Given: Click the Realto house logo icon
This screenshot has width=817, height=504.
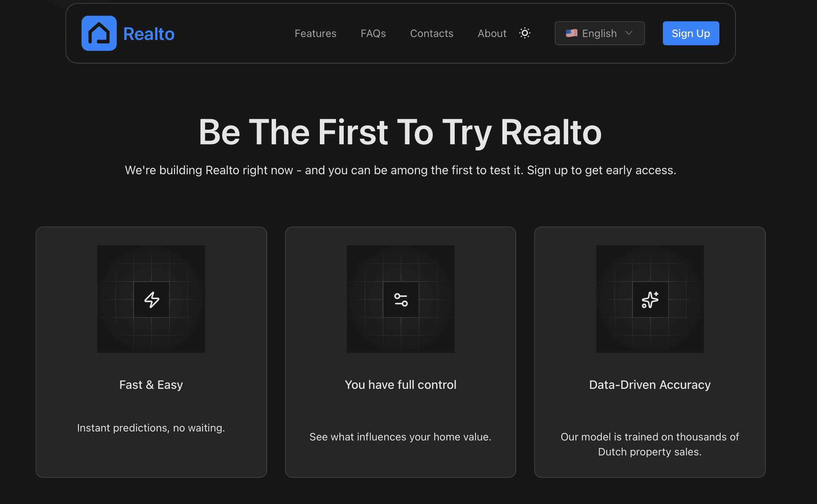Looking at the screenshot, I should click(x=99, y=33).
